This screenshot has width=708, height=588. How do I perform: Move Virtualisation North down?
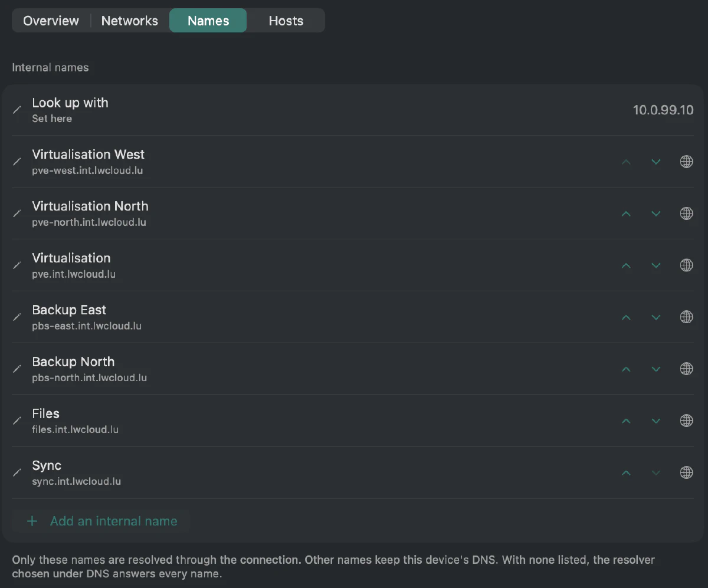pyautogui.click(x=656, y=213)
